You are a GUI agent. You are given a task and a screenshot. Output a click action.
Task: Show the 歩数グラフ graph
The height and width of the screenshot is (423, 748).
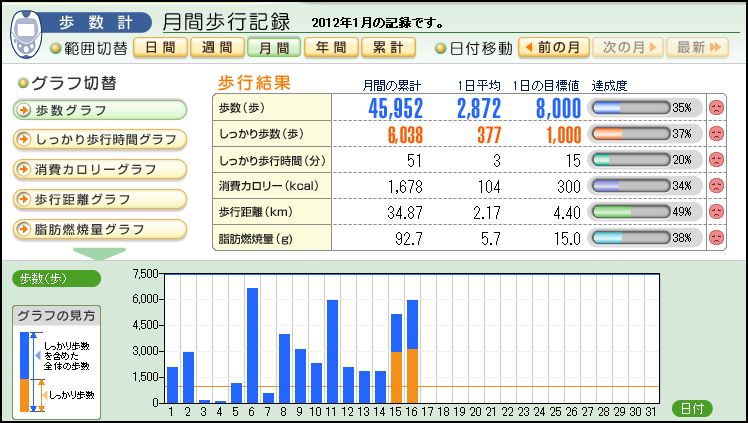(100, 110)
